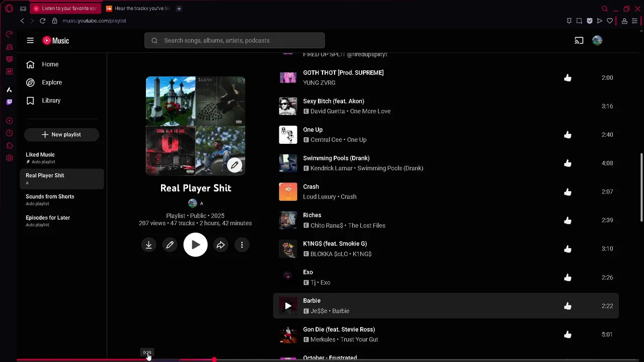Open the Opera GX main menu logo
The image size is (644, 362).
(x=9, y=9)
